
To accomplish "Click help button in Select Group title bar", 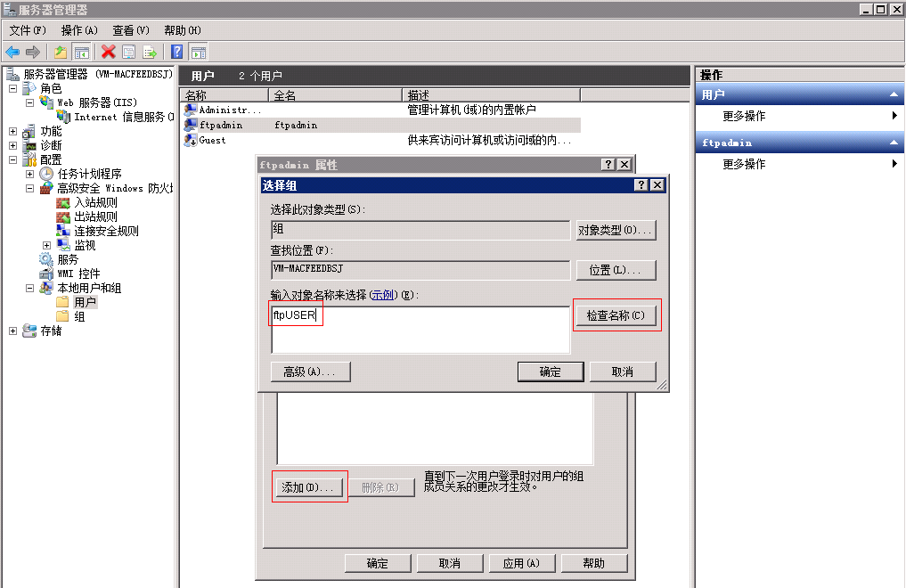I will tap(641, 184).
